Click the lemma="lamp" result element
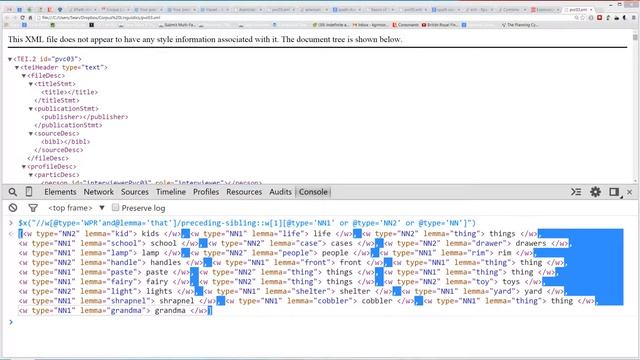 click(99, 253)
